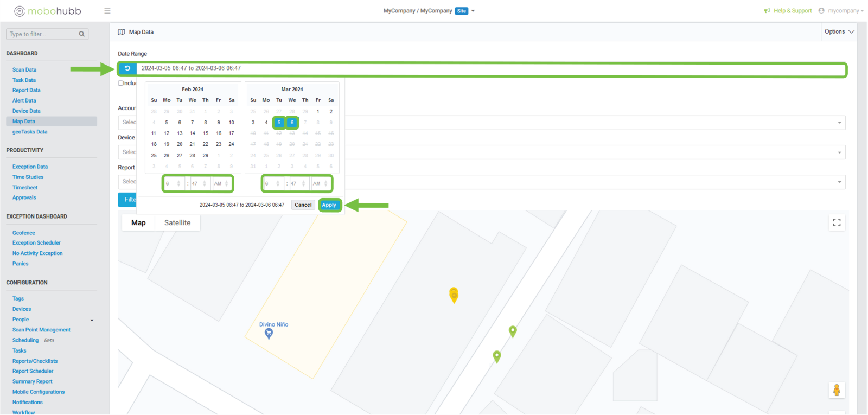Click the Help & Support megaphone icon
The height and width of the screenshot is (415, 868).
pyautogui.click(x=767, y=11)
